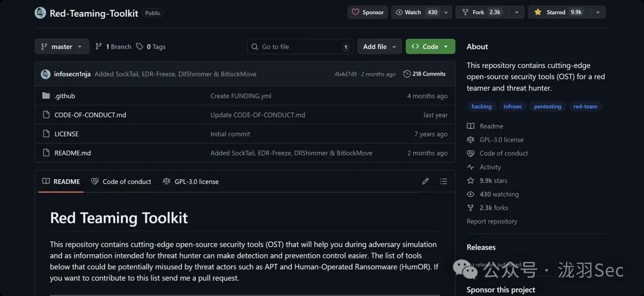Open the 1 Branch link

tap(113, 46)
